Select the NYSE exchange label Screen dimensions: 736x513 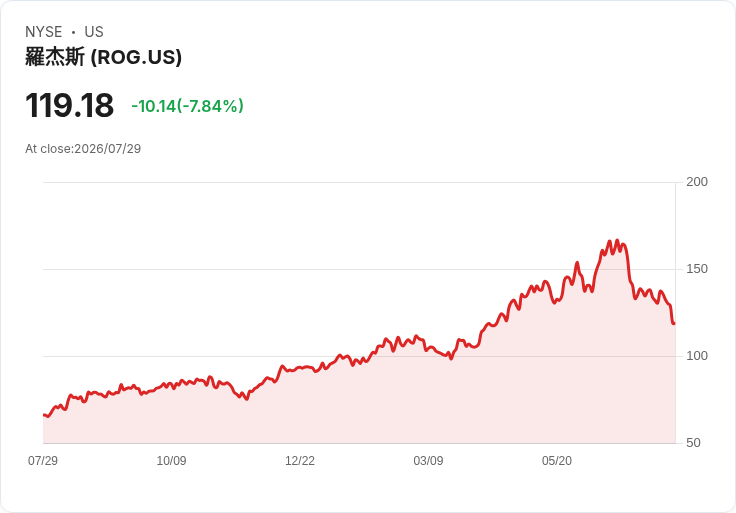tap(44, 32)
